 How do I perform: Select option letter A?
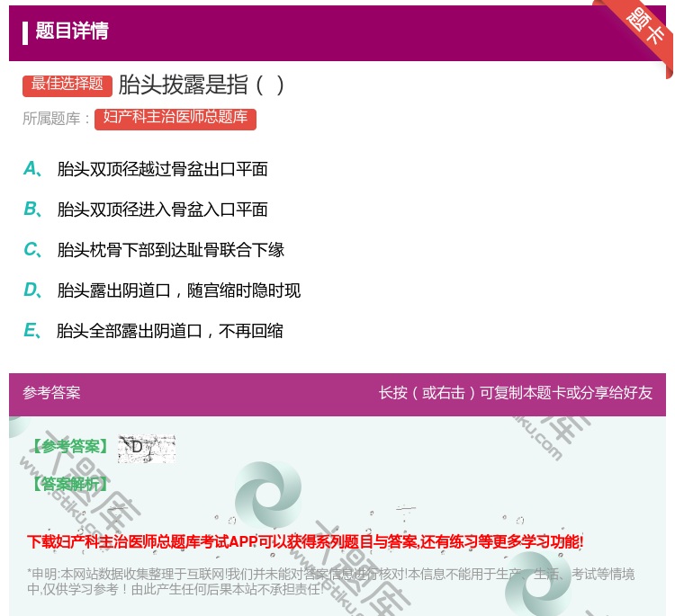pyautogui.click(x=31, y=169)
